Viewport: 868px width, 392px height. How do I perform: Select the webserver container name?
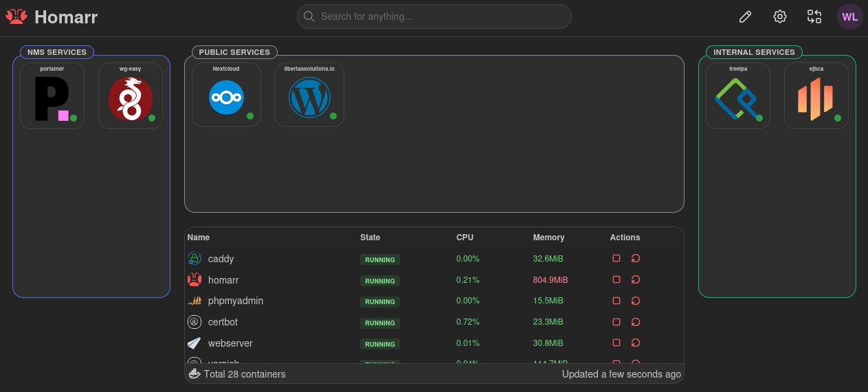[x=230, y=343]
